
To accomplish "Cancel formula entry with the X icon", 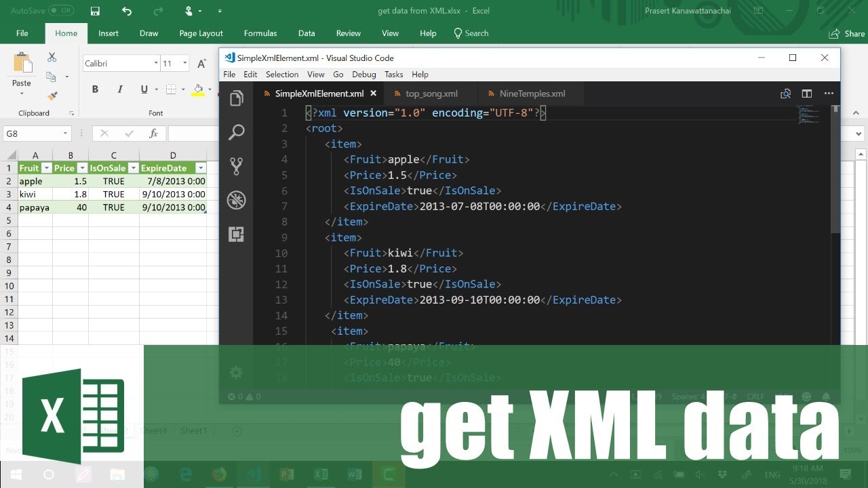I will (x=105, y=134).
